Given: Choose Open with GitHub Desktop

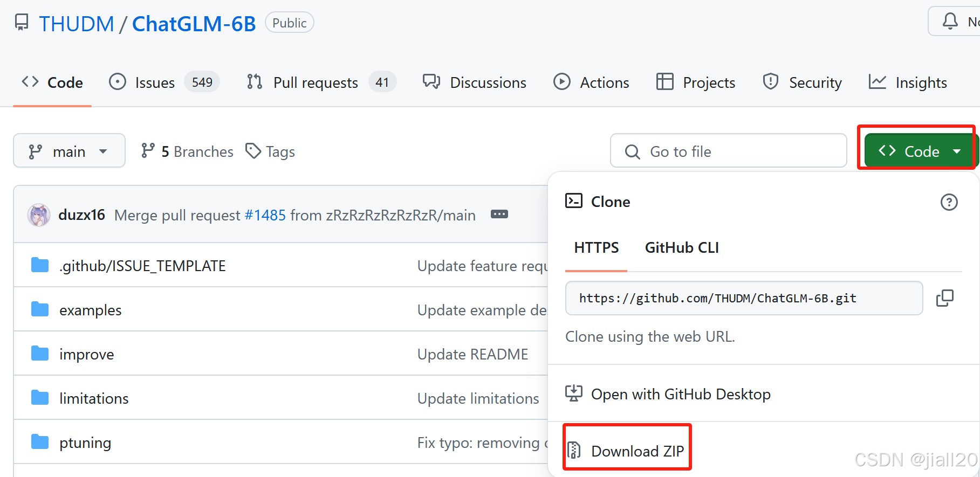Looking at the screenshot, I should (x=681, y=394).
